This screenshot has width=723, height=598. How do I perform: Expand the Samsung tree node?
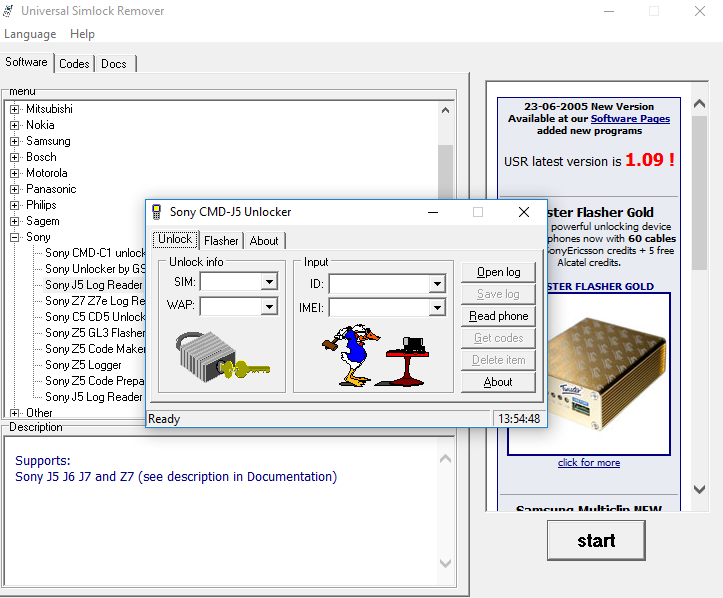click(x=15, y=141)
